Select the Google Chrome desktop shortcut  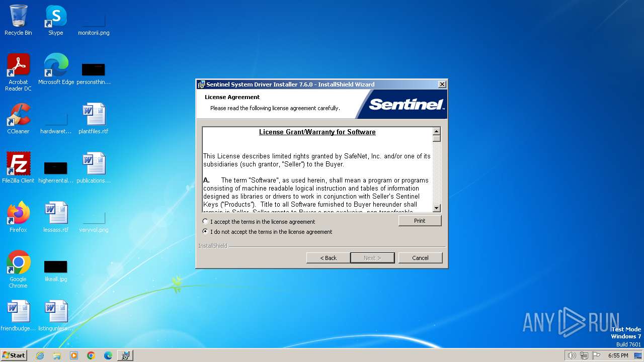pyautogui.click(x=18, y=269)
